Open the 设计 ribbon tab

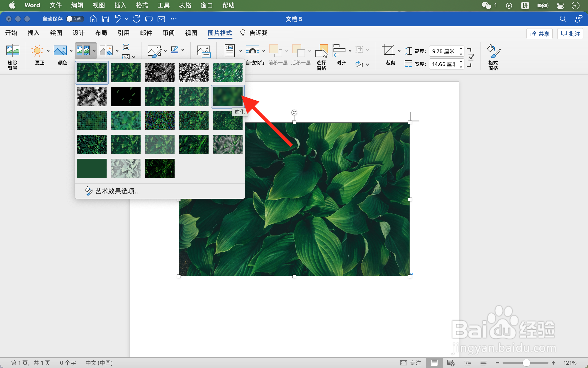pos(79,33)
